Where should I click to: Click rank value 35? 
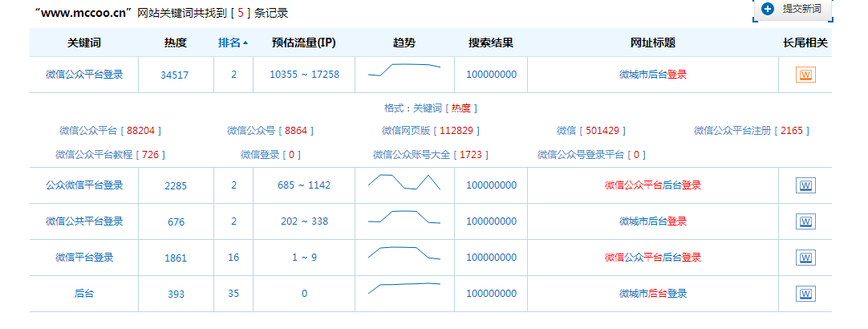pos(233,293)
